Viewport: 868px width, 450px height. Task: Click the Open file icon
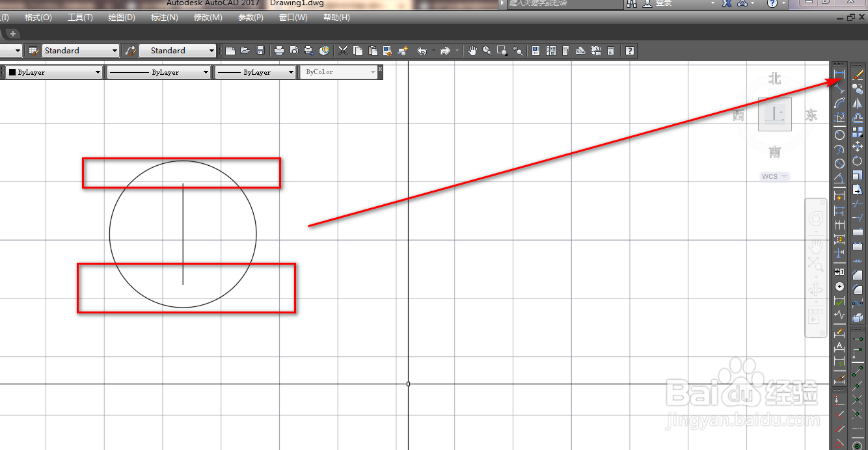pos(245,51)
